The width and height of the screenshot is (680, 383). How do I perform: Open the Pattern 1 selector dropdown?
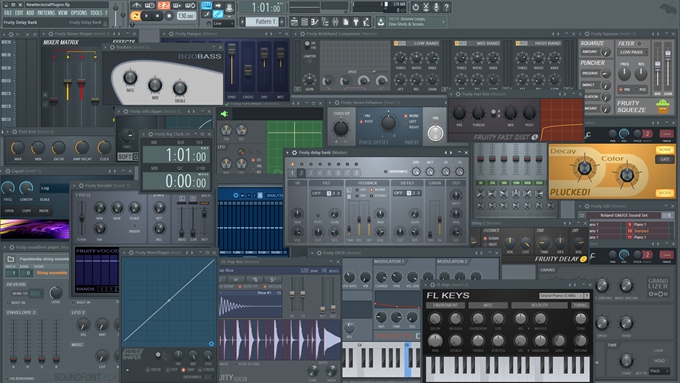click(265, 22)
